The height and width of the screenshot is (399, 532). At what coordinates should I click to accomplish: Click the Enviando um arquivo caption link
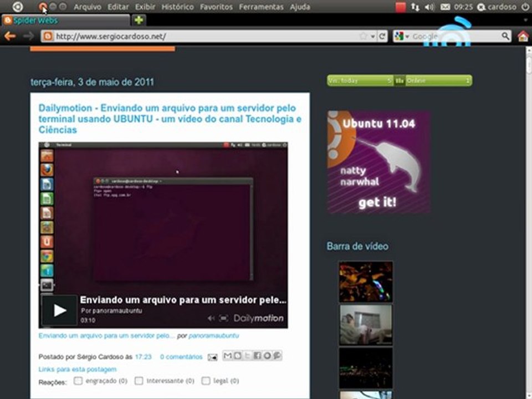point(106,336)
